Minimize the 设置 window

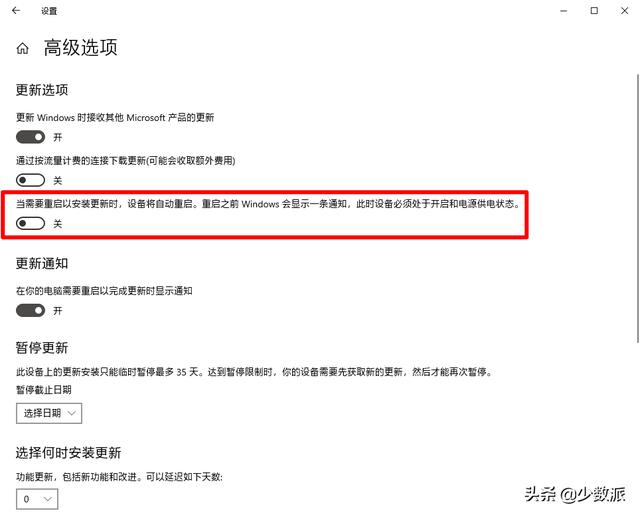(564, 11)
